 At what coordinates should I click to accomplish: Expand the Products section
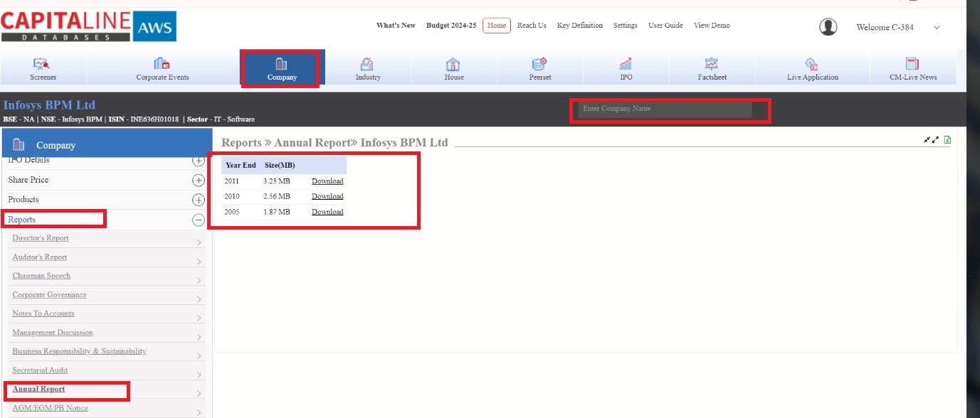tap(199, 200)
